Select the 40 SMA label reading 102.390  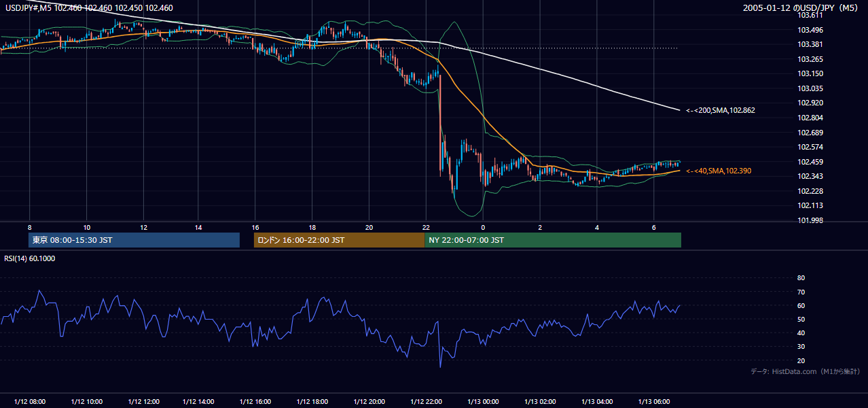(x=719, y=171)
